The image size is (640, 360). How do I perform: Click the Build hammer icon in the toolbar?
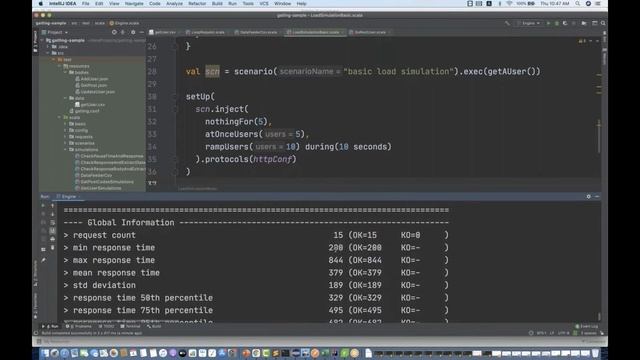507,23
